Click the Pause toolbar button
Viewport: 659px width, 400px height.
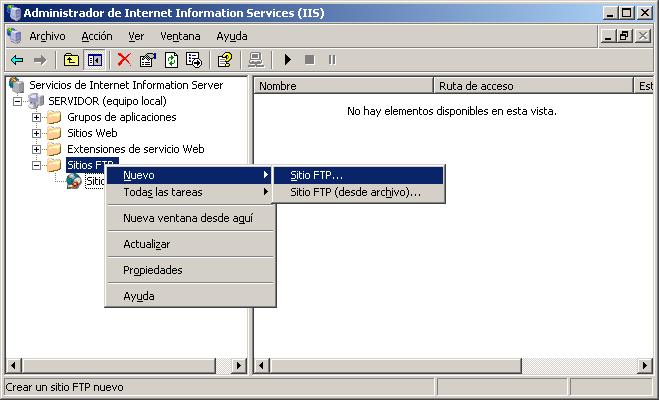tap(332, 60)
